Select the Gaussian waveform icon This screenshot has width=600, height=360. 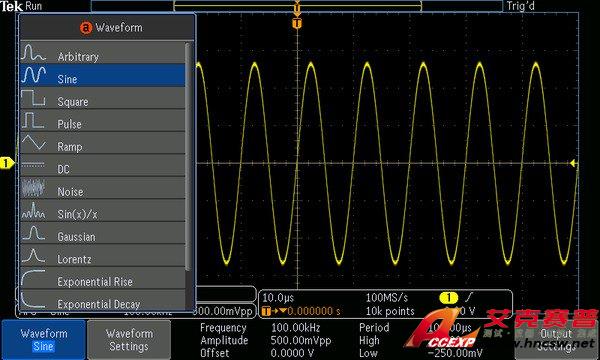click(33, 233)
